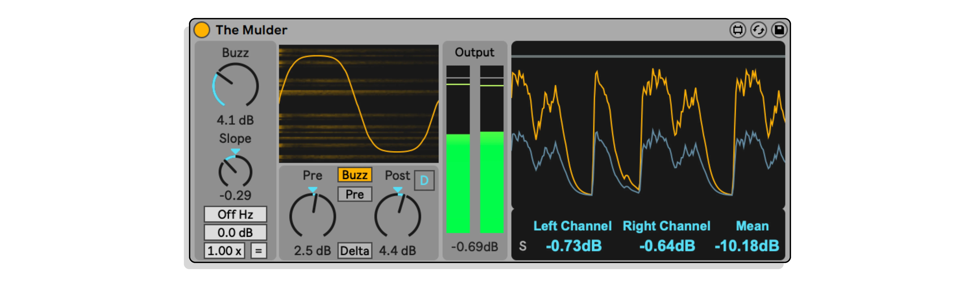Toggle the Delta button
Image resolution: width=980 pixels, height=281 pixels.
(355, 251)
